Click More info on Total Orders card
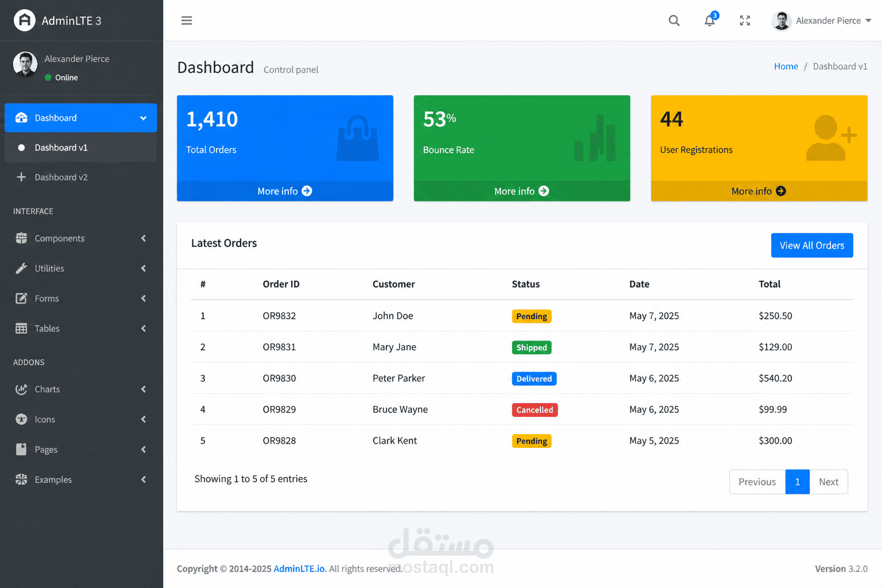 tap(285, 191)
